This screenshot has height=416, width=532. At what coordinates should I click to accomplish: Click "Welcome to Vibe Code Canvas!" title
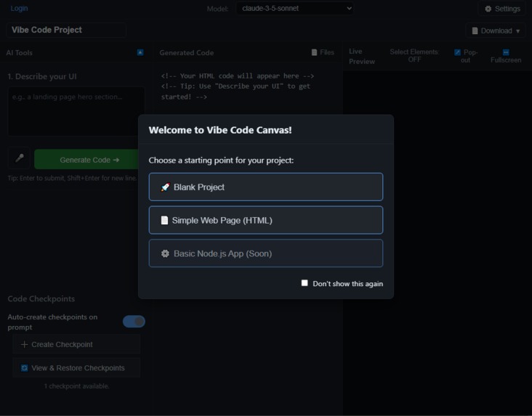tap(220, 130)
